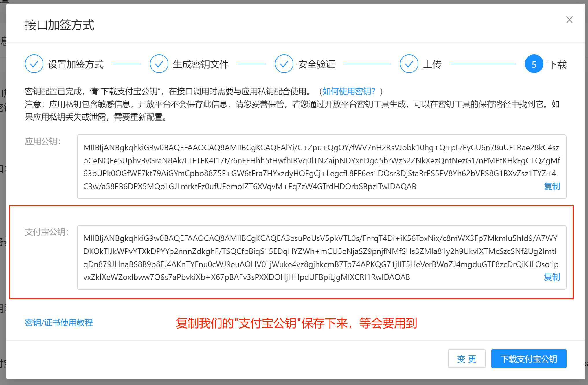Select the 生成密钥文件 step label
The image size is (588, 385).
pos(201,64)
